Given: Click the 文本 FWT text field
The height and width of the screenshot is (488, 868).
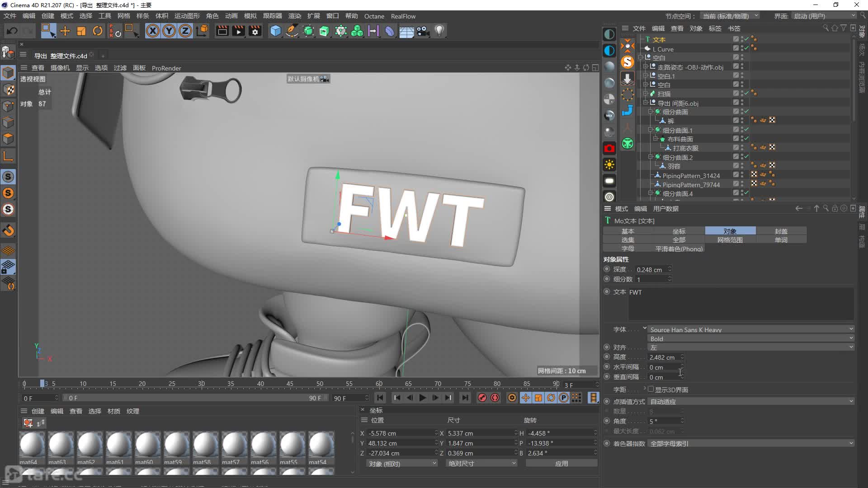Looking at the screenshot, I should point(741,304).
